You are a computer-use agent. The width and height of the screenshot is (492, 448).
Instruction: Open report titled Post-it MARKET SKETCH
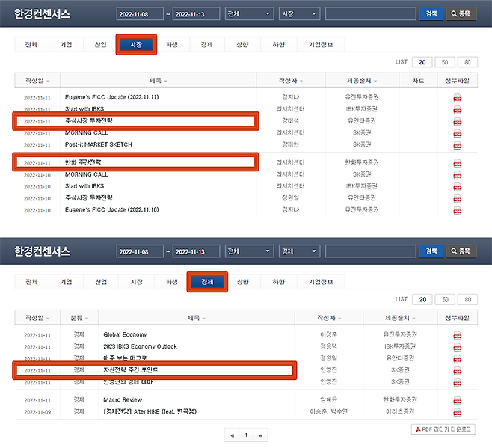pos(99,144)
